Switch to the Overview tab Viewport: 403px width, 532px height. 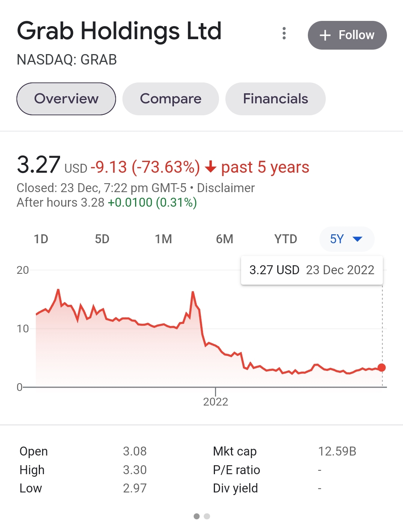click(66, 99)
